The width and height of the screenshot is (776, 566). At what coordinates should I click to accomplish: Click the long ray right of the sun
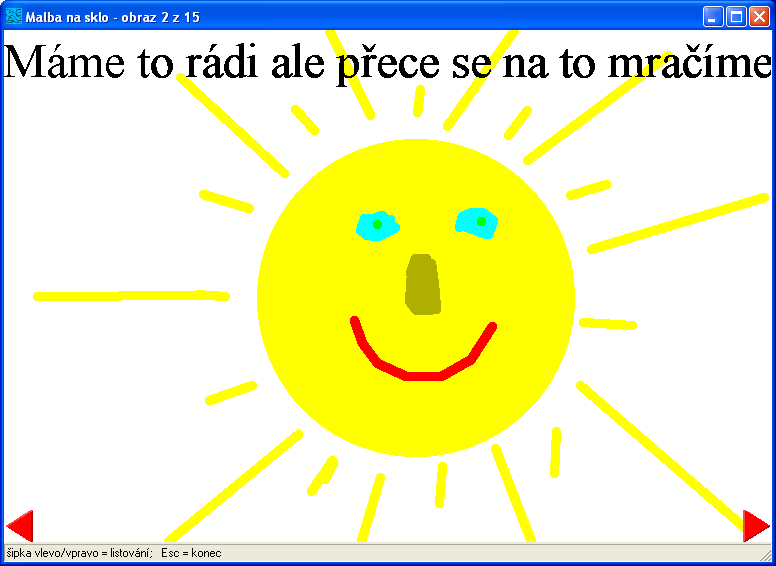pos(678,222)
